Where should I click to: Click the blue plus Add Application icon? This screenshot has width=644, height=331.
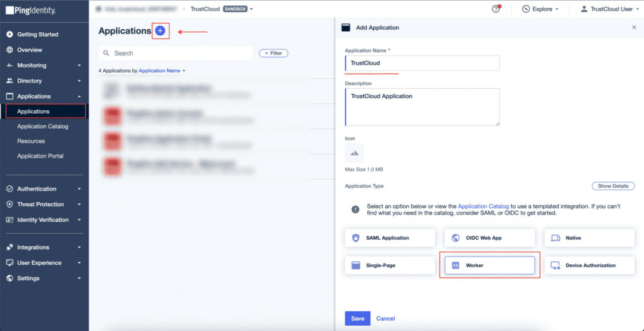pyautogui.click(x=160, y=30)
